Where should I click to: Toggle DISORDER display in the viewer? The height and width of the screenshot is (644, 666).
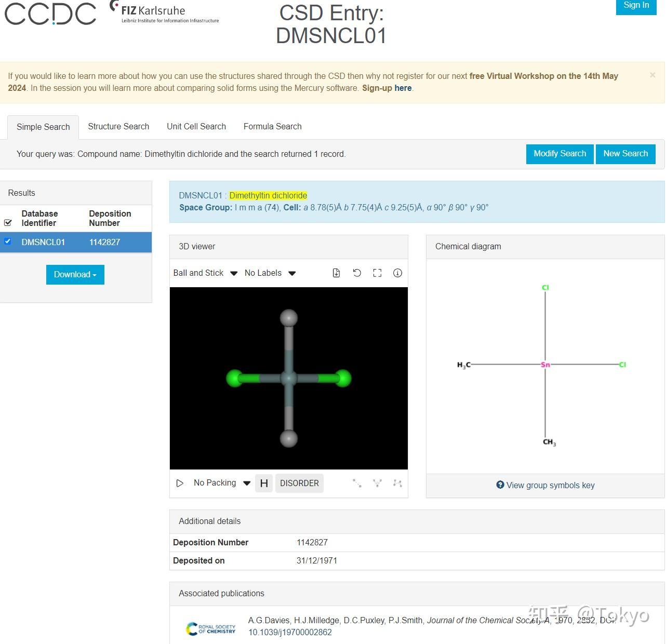pyautogui.click(x=299, y=483)
